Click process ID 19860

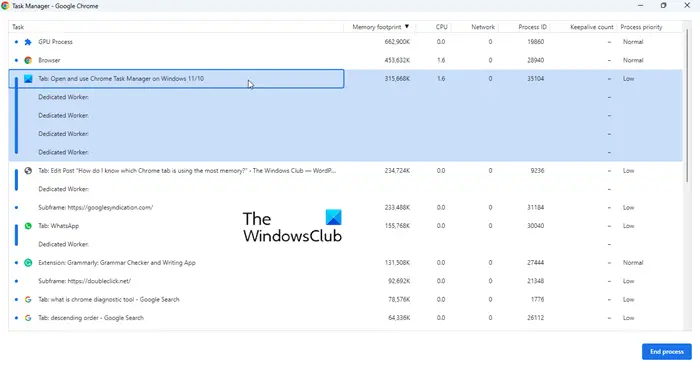(535, 42)
